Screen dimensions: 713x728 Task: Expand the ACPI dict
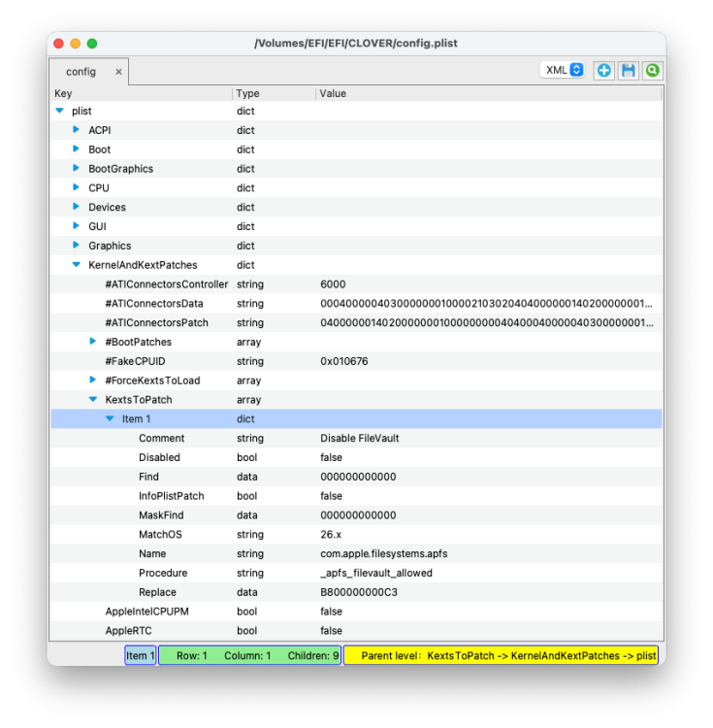pyautogui.click(x=76, y=129)
